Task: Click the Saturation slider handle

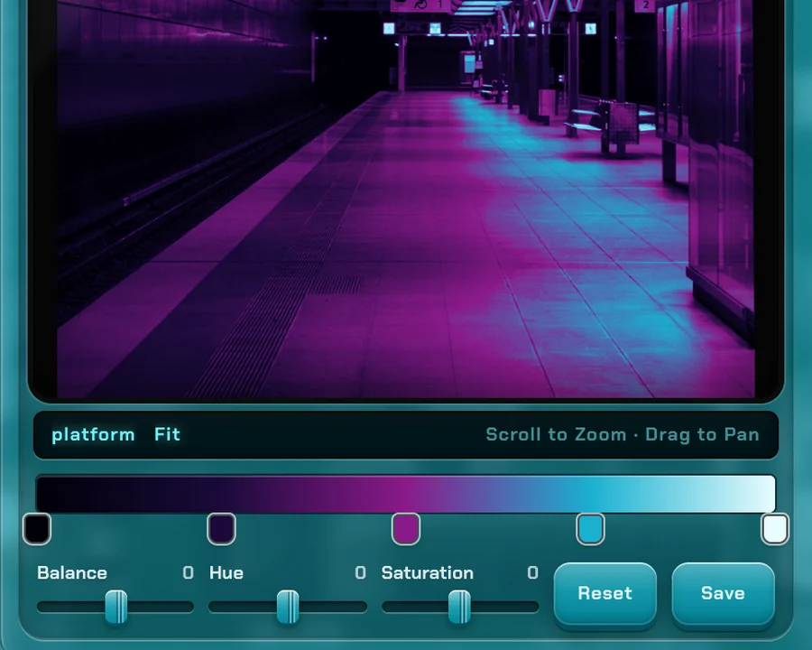Action: [459, 607]
